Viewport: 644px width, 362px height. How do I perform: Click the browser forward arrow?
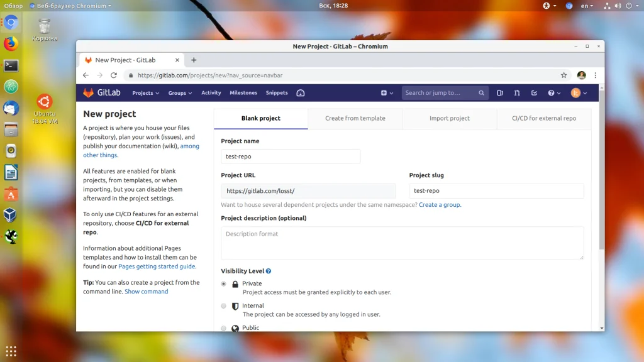100,75
